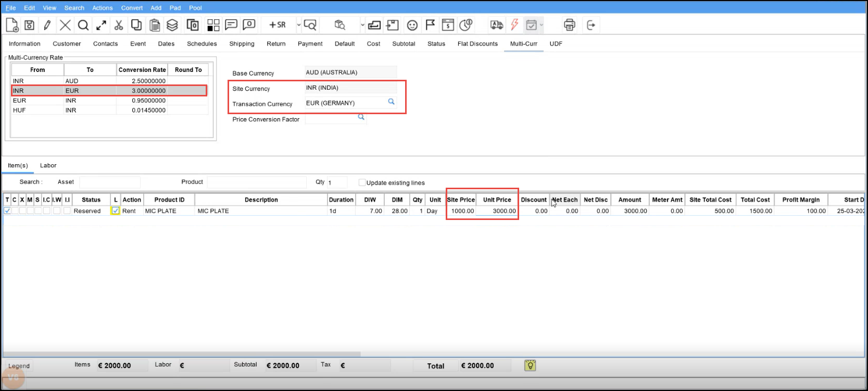Click the pencil Edit icon
Screen dimensions: 868x391
tap(47, 25)
